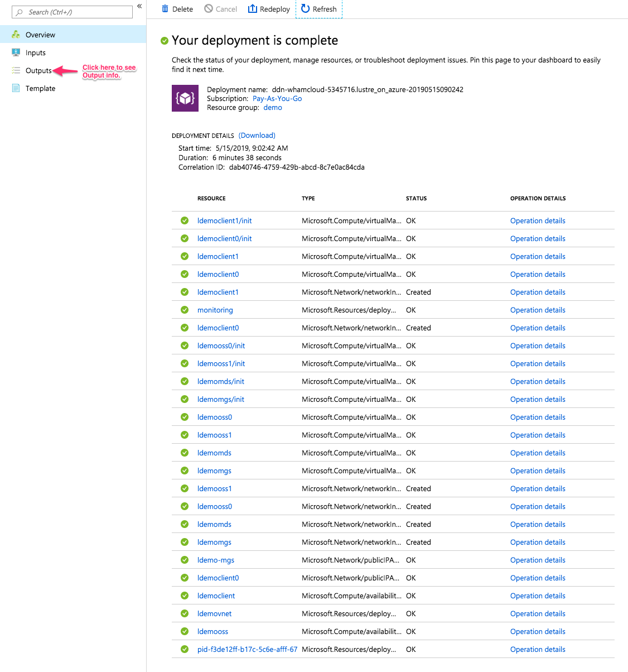
Task: Click the (Download) deployment details link
Action: pyautogui.click(x=257, y=135)
